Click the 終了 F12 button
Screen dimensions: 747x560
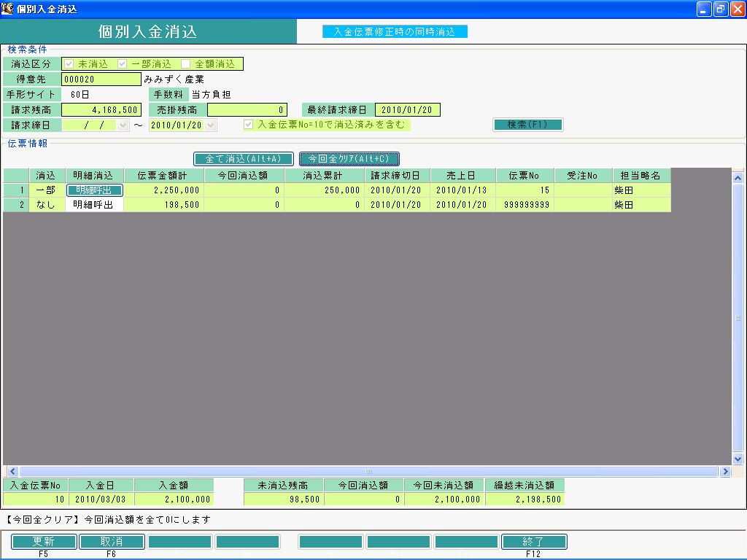pyautogui.click(x=534, y=542)
